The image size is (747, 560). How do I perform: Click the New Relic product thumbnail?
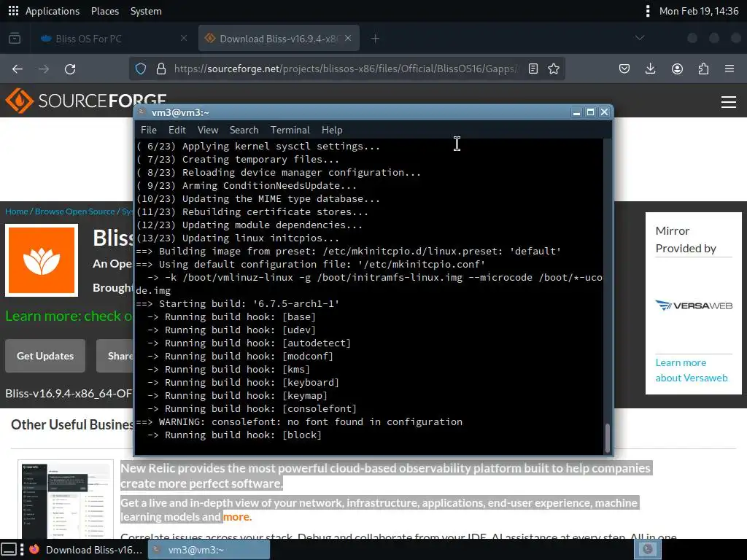coord(66,499)
